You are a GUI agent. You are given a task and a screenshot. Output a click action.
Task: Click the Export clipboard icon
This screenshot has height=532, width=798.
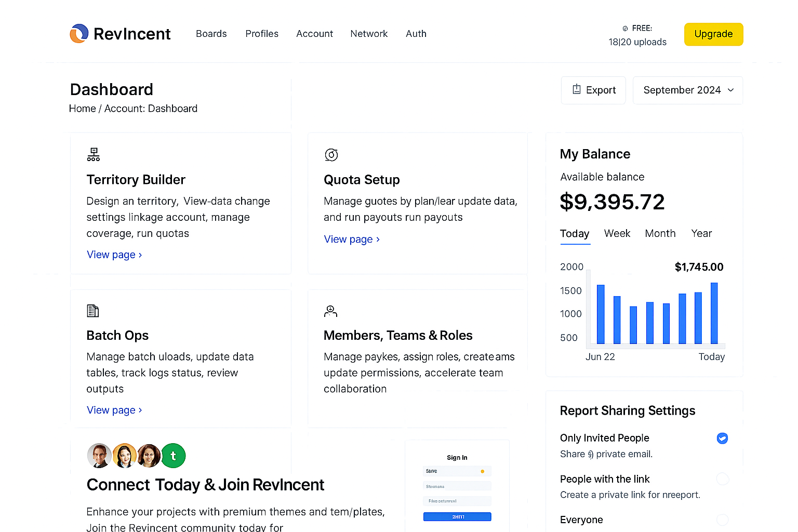point(576,89)
